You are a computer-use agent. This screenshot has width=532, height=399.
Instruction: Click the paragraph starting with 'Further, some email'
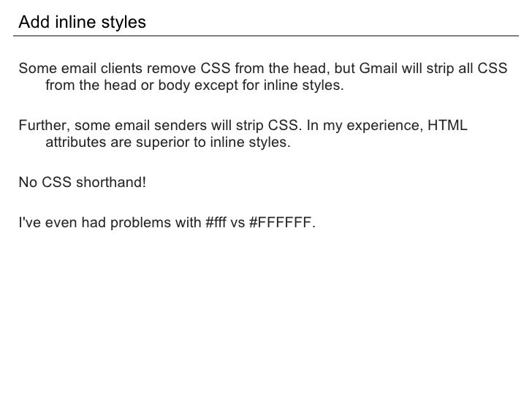243,134
